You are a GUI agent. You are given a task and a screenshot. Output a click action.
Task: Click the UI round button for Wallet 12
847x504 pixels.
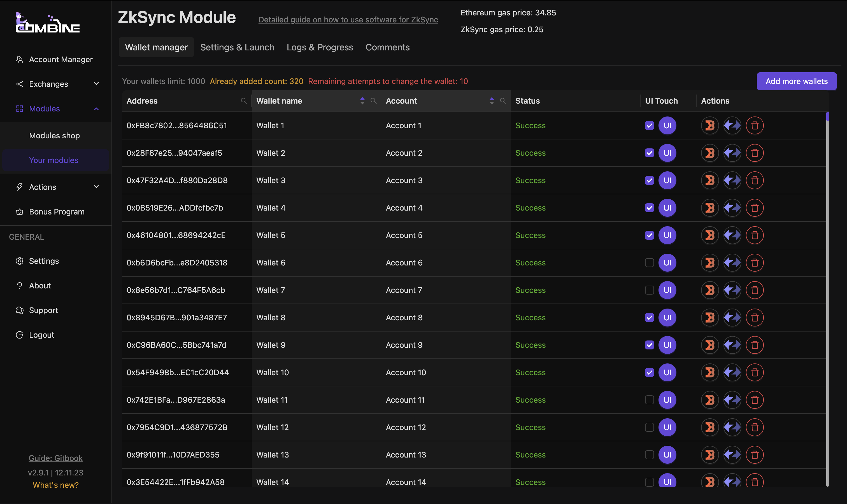(x=667, y=427)
